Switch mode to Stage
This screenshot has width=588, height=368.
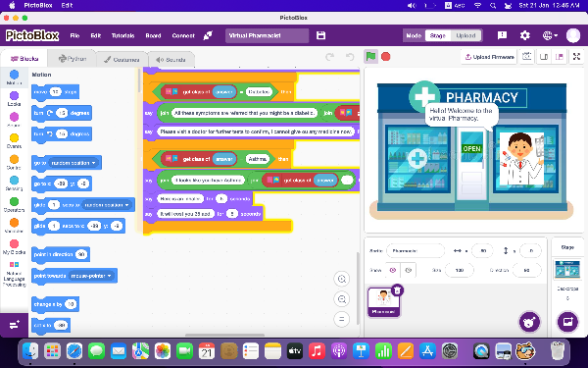(438, 35)
